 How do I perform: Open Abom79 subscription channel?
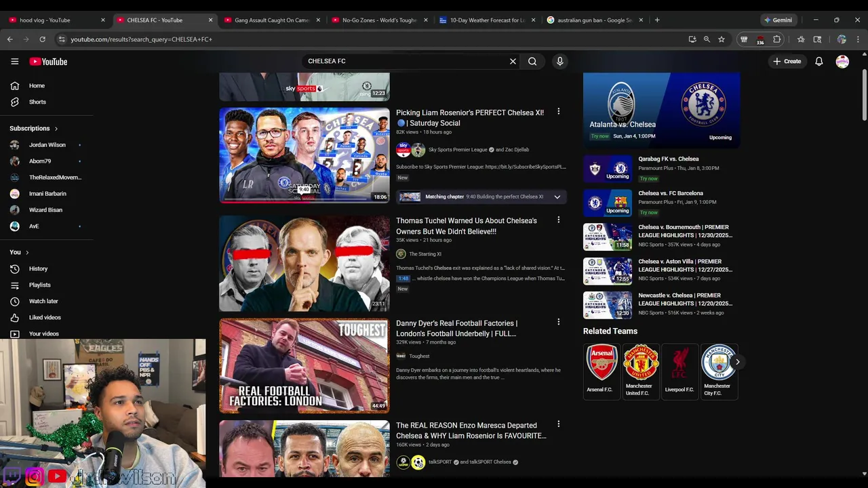click(39, 161)
